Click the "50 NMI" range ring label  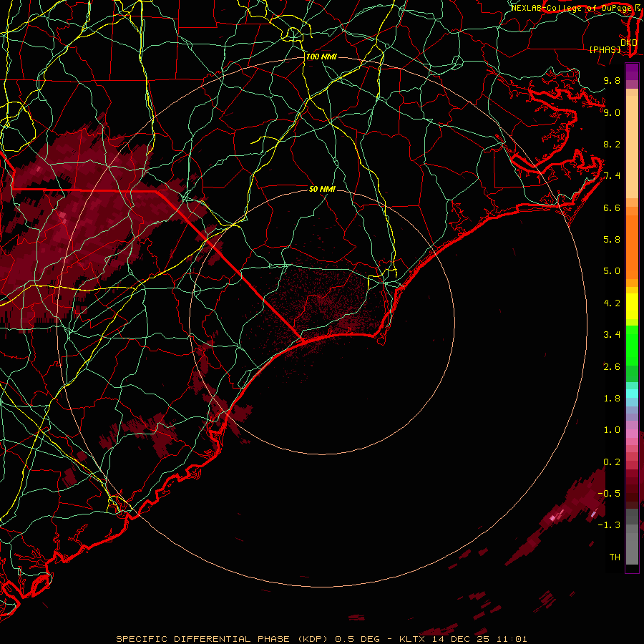pos(322,189)
